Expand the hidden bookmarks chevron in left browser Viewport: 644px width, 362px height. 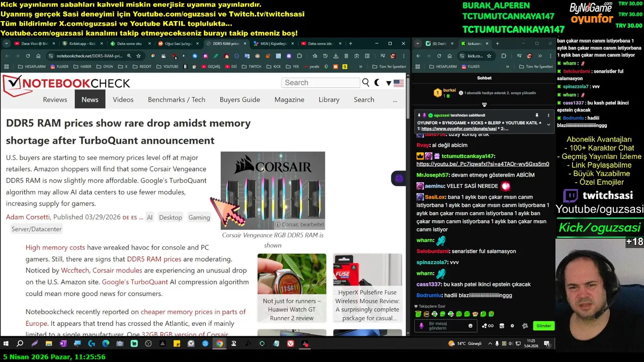[x=361, y=66]
